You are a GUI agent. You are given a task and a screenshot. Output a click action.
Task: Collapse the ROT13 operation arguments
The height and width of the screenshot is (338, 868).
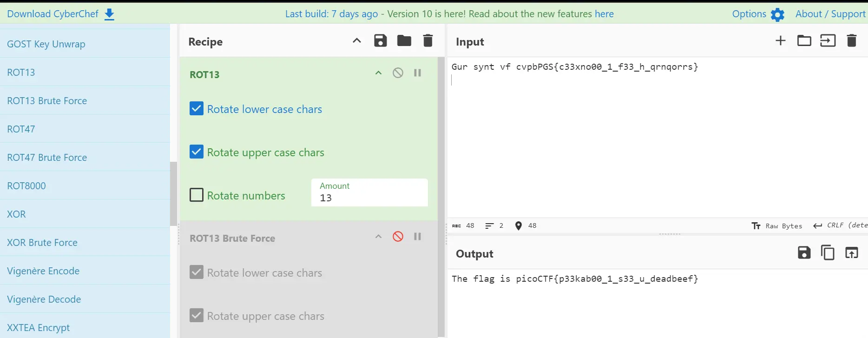378,73
